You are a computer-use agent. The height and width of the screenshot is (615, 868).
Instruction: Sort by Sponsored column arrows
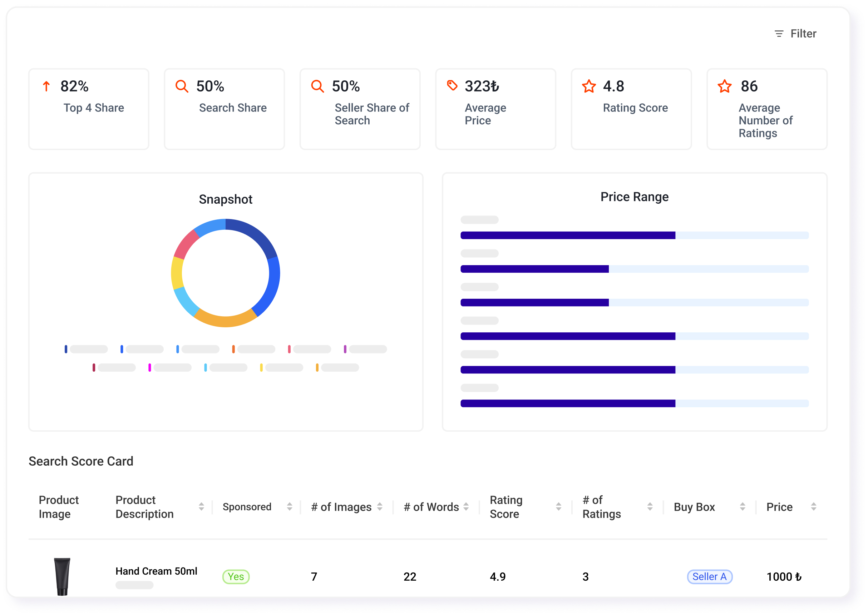pos(290,507)
